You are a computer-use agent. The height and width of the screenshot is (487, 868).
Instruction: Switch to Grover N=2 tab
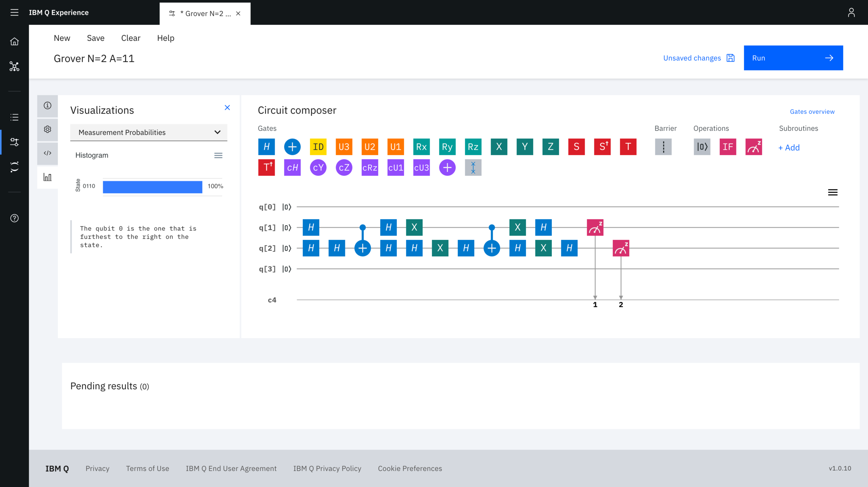point(205,13)
